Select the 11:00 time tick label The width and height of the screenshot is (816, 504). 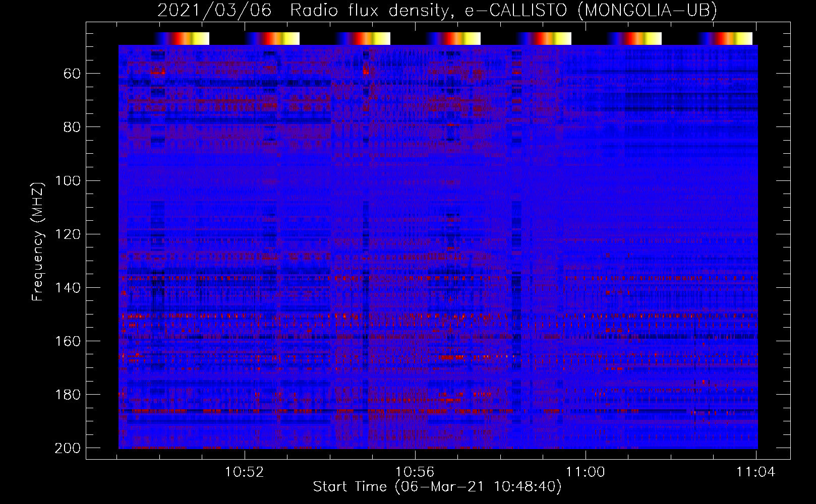click(x=586, y=472)
